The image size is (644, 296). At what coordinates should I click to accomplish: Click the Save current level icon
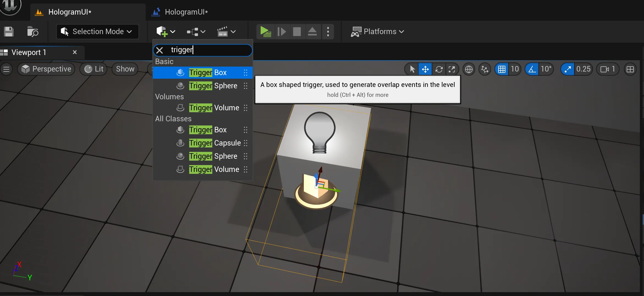pyautogui.click(x=9, y=32)
